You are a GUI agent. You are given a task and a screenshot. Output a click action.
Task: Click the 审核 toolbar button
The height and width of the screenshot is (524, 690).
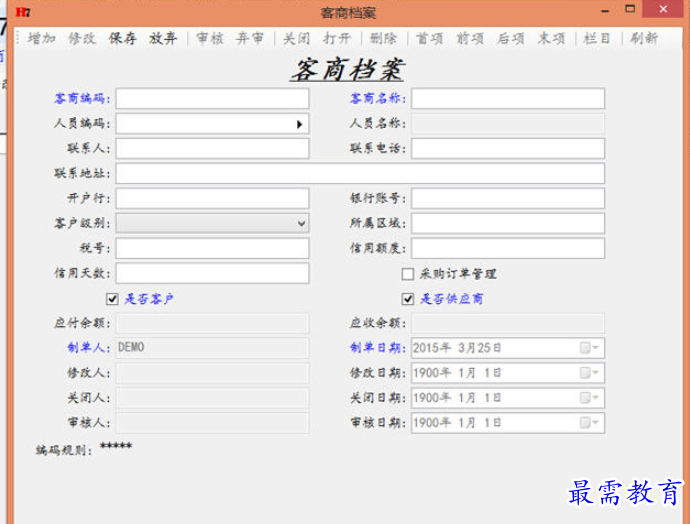tap(210, 39)
